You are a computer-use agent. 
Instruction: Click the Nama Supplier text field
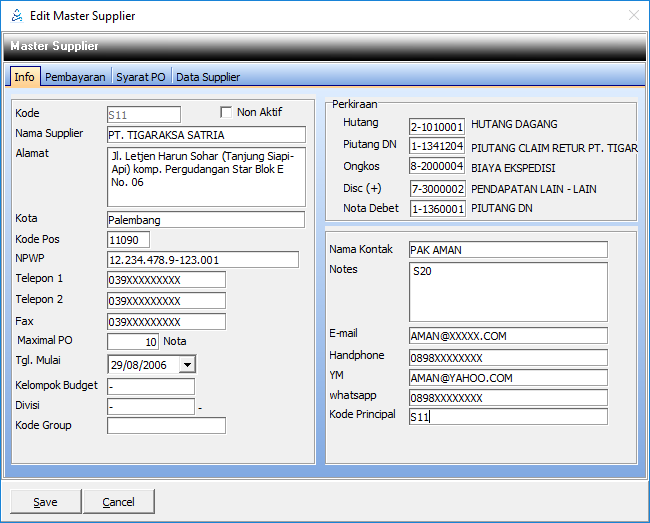(205, 135)
